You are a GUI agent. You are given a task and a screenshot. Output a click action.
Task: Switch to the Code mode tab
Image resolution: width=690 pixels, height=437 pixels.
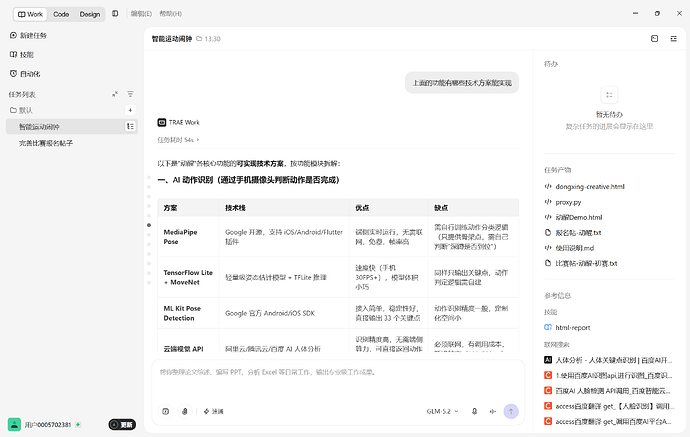point(61,14)
